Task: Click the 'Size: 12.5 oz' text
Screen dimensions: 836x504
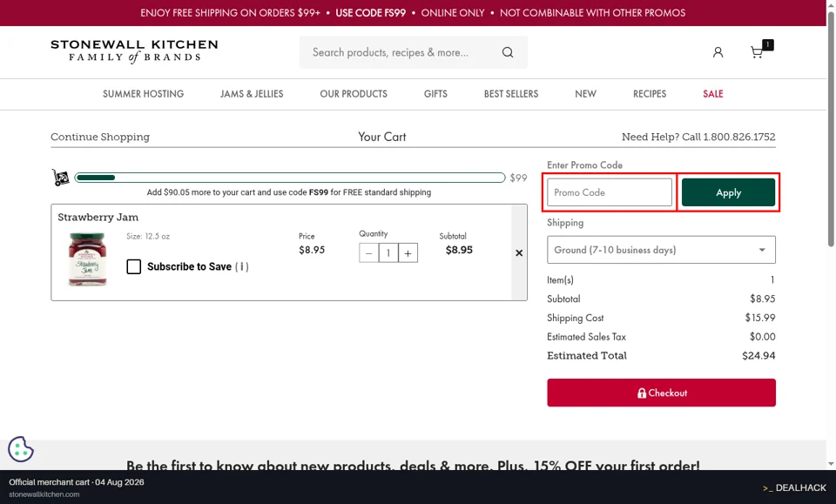Action: tap(148, 236)
